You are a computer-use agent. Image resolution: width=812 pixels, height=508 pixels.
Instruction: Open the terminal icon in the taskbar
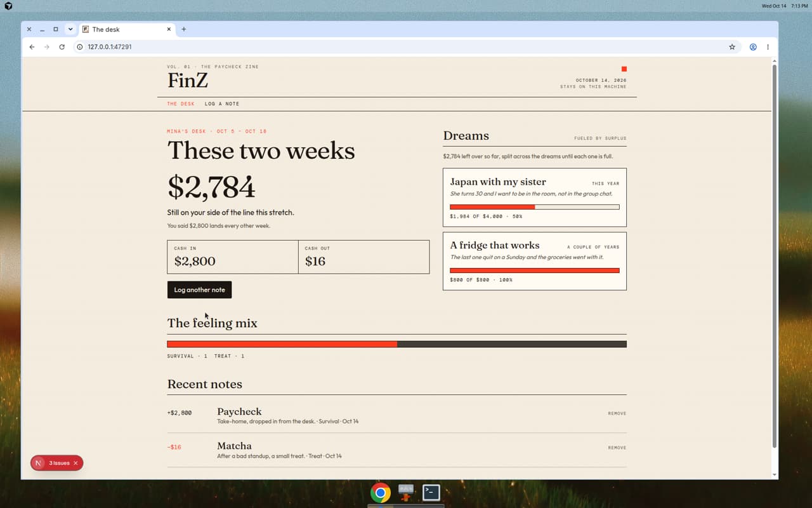pyautogui.click(x=431, y=492)
